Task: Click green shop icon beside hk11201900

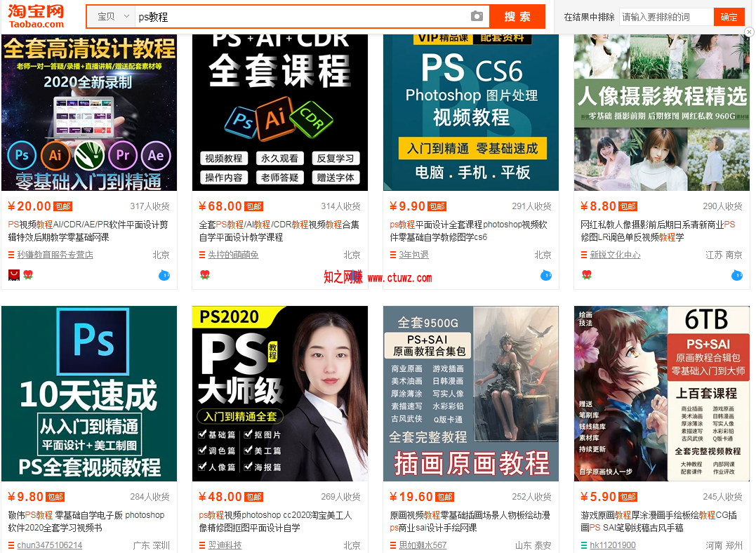Action: coord(584,545)
